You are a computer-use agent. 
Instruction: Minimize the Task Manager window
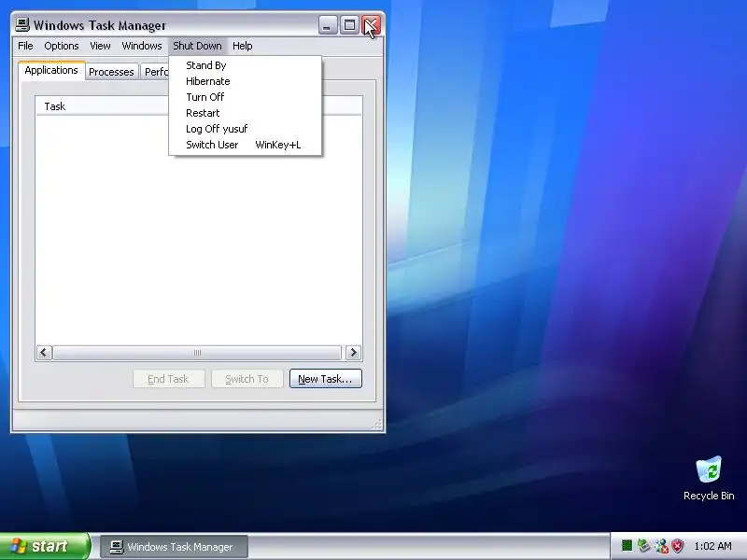click(x=328, y=25)
